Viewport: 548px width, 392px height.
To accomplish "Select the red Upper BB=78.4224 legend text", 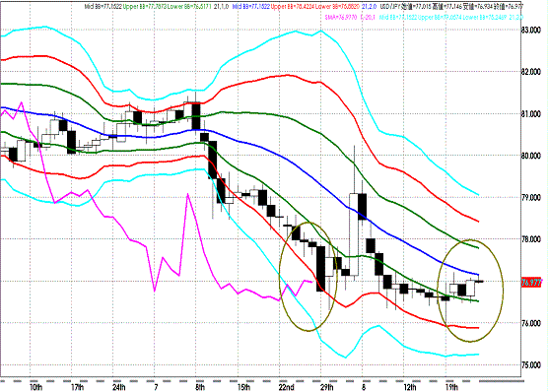I will [x=293, y=6].
